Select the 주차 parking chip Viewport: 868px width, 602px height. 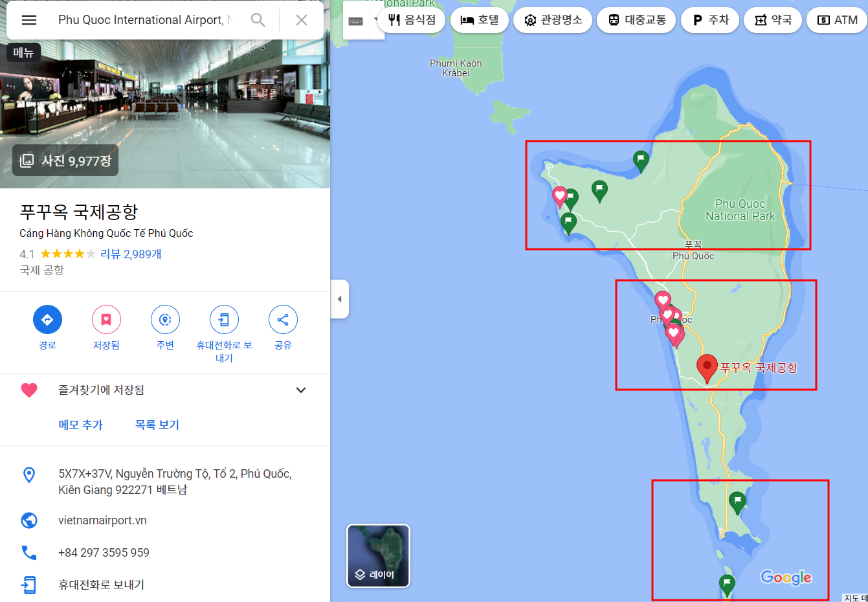click(x=710, y=20)
